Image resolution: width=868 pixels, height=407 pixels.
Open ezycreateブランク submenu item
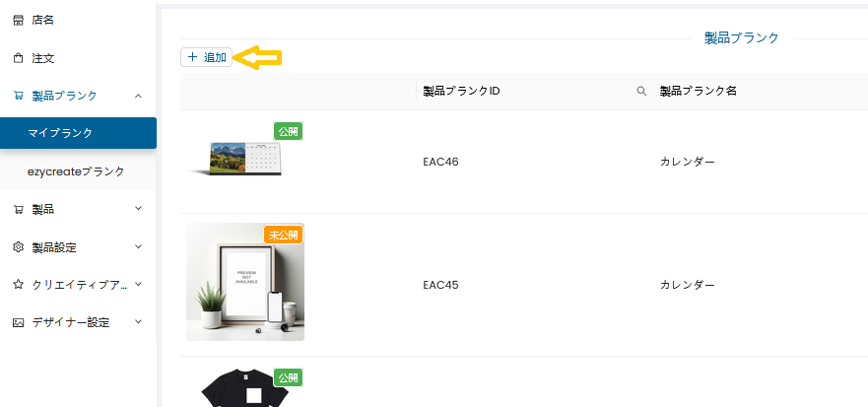76,171
